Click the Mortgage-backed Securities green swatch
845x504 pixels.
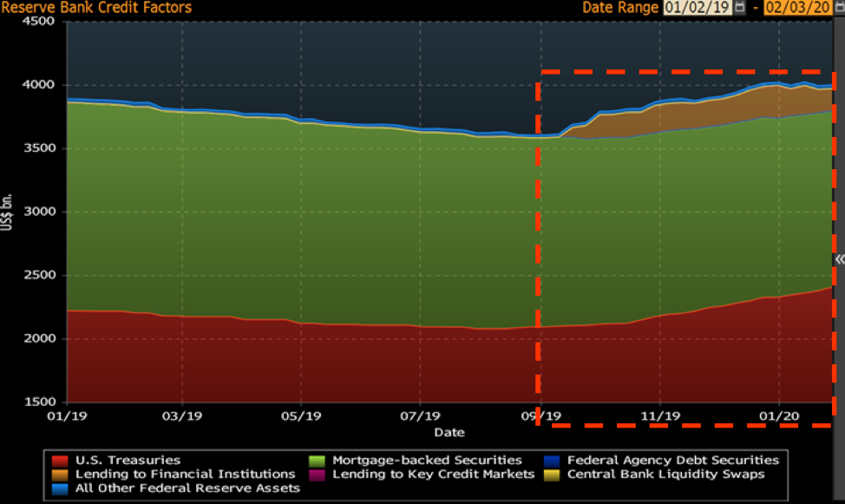[x=317, y=461]
